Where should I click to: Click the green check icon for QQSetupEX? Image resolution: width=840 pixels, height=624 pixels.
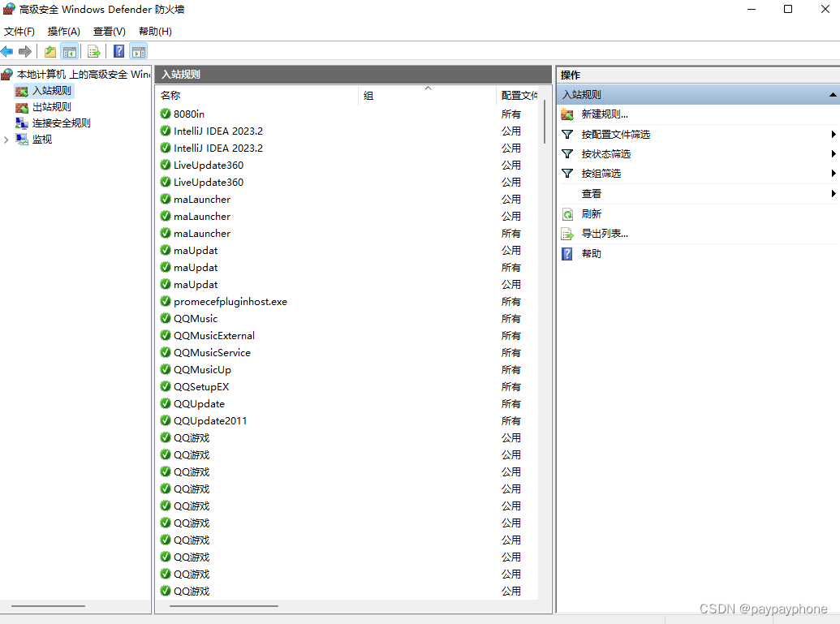pos(166,386)
